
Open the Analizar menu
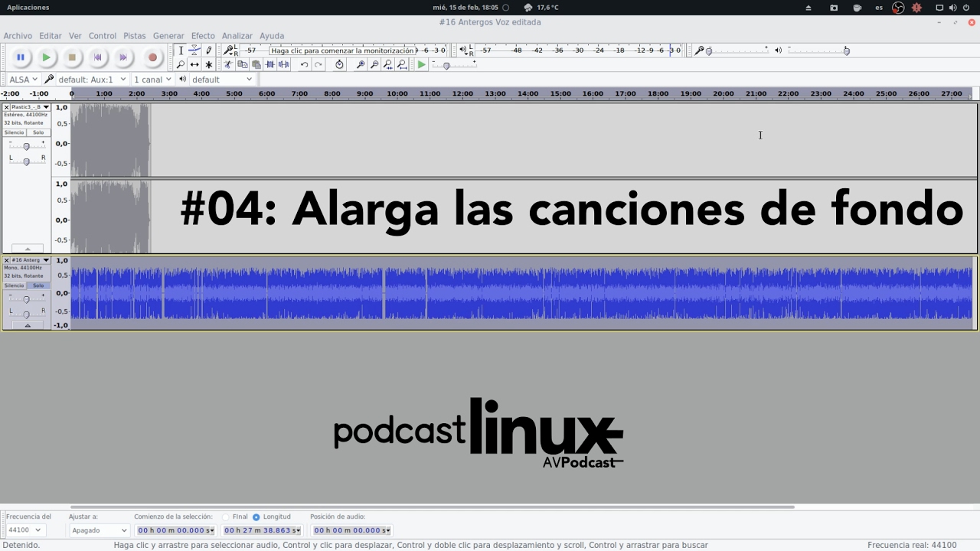click(237, 36)
